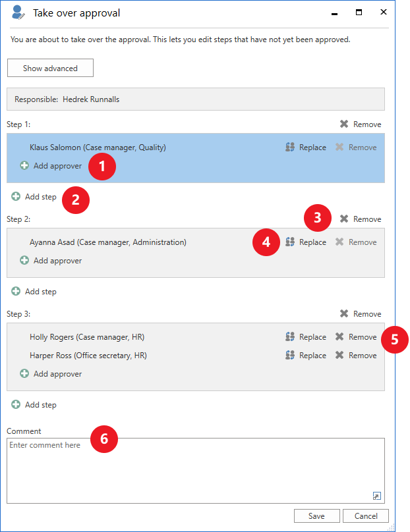Click the replace icon in Klaus Salomon row

click(x=290, y=147)
